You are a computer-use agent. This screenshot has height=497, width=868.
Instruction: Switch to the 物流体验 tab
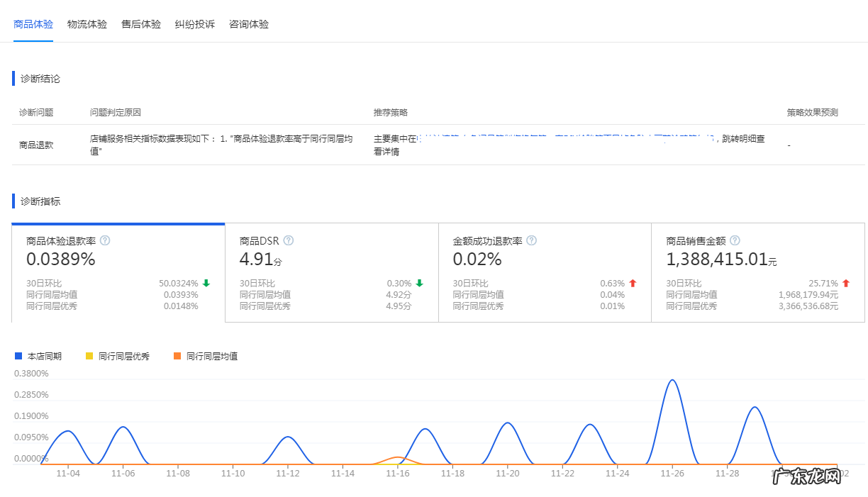(x=86, y=23)
